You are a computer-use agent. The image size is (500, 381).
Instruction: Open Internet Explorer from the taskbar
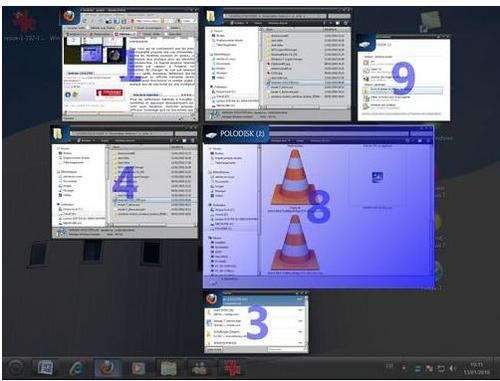pos(77,368)
